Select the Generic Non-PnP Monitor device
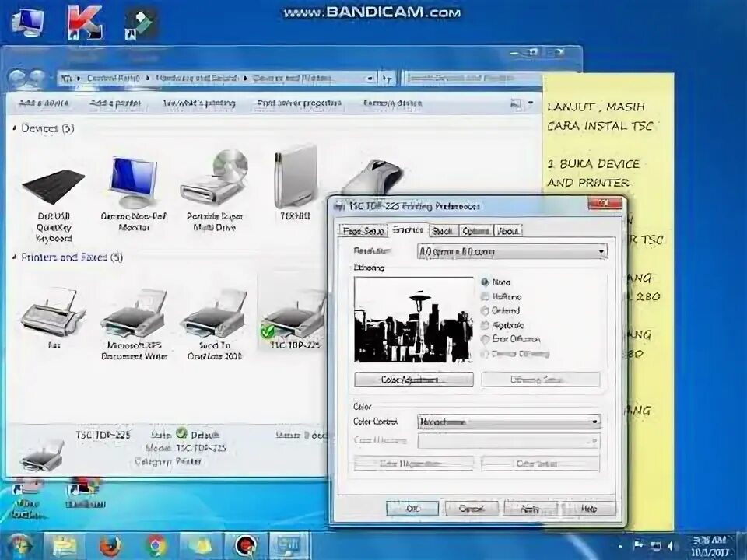This screenshot has height=560, width=747. 134,194
